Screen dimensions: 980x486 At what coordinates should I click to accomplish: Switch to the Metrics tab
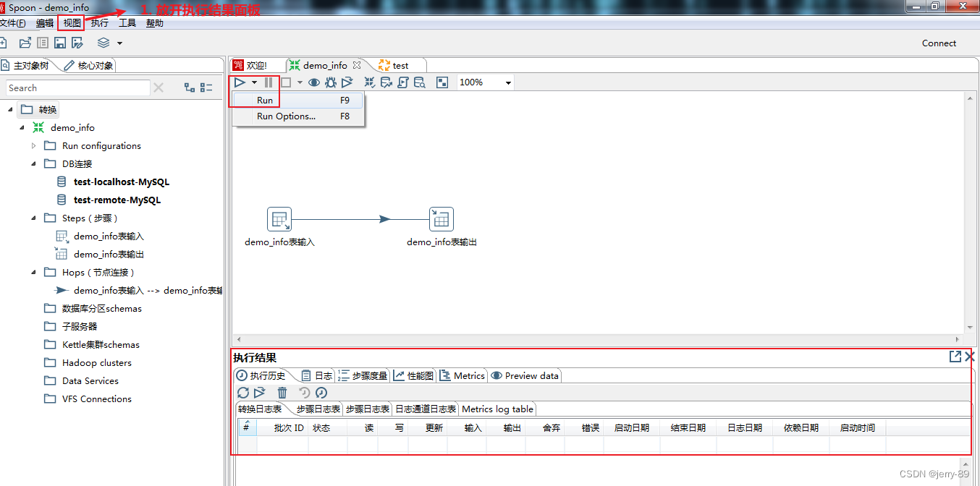[x=462, y=375]
